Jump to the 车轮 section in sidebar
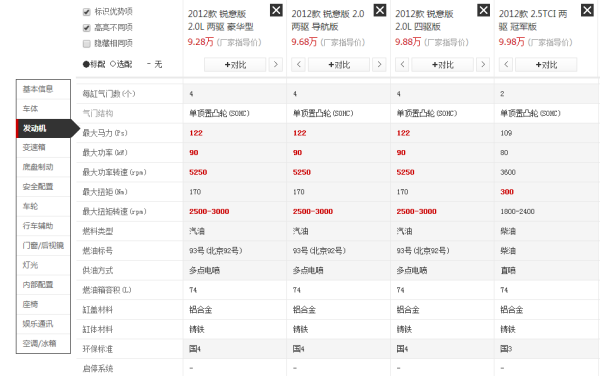This screenshot has height=376, width=600. tap(43, 207)
